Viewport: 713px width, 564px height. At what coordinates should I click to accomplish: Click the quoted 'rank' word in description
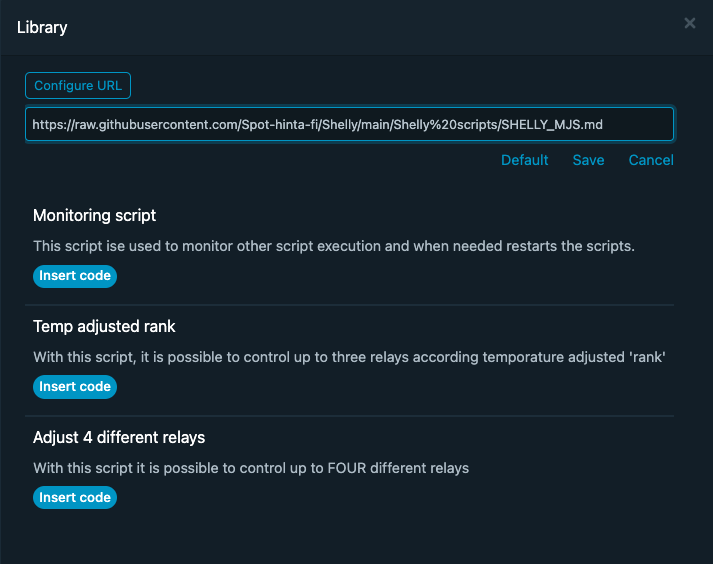coord(645,357)
